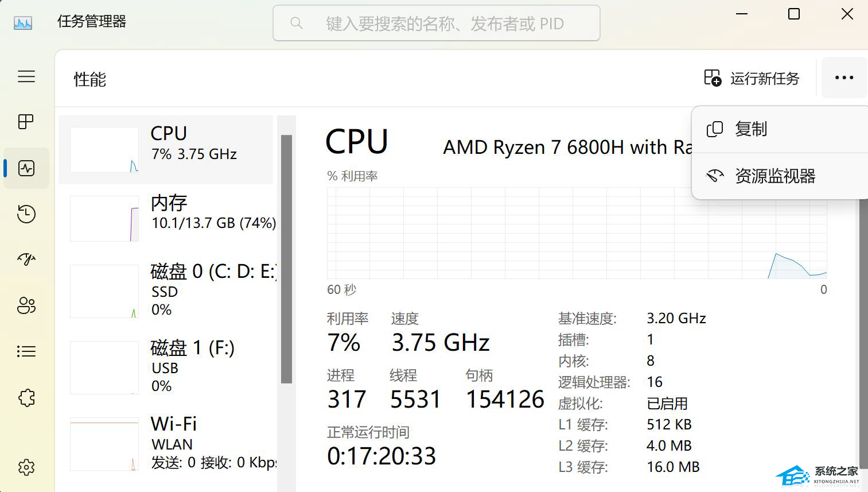The image size is (868, 492).
Task: Open the Details list page icon
Action: tap(26, 351)
